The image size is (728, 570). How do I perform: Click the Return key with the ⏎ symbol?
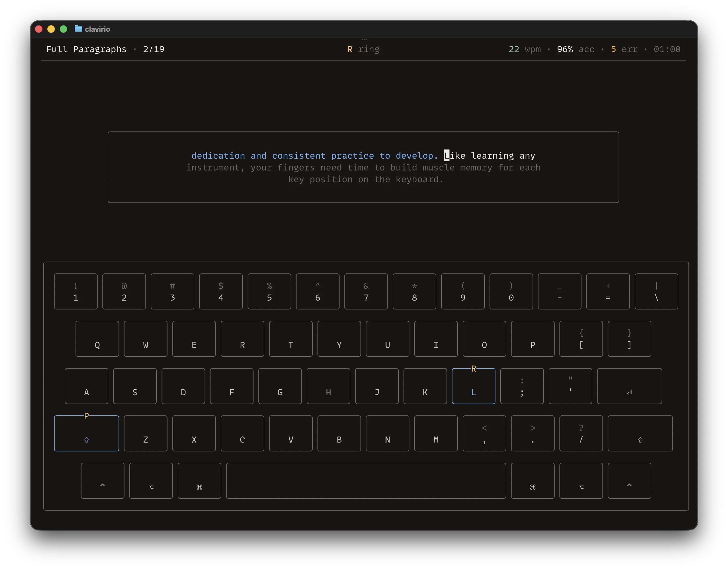(x=629, y=386)
